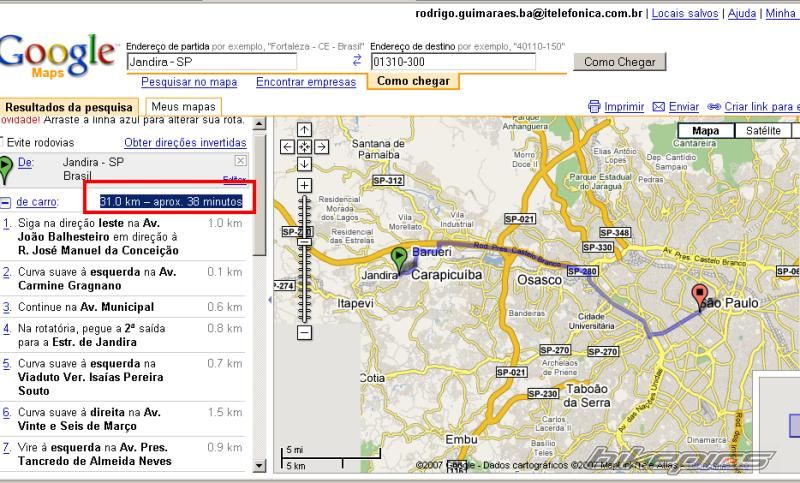Click the Endereço de partida field with Jandira - SP

click(x=211, y=62)
